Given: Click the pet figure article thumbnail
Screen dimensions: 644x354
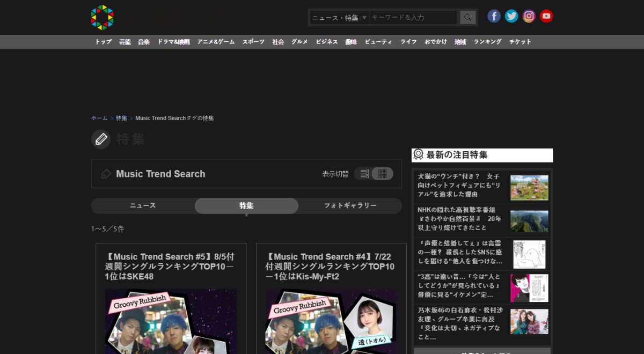Looking at the screenshot, I should [529, 187].
